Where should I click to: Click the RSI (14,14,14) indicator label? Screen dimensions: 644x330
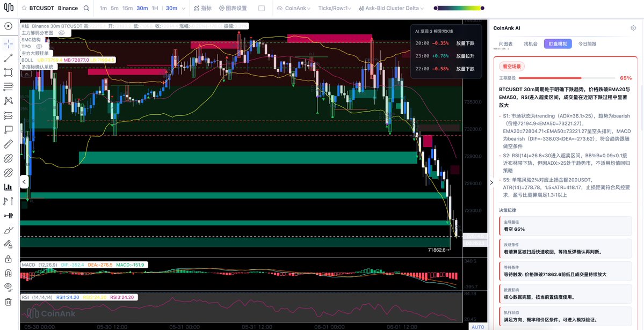click(x=37, y=297)
